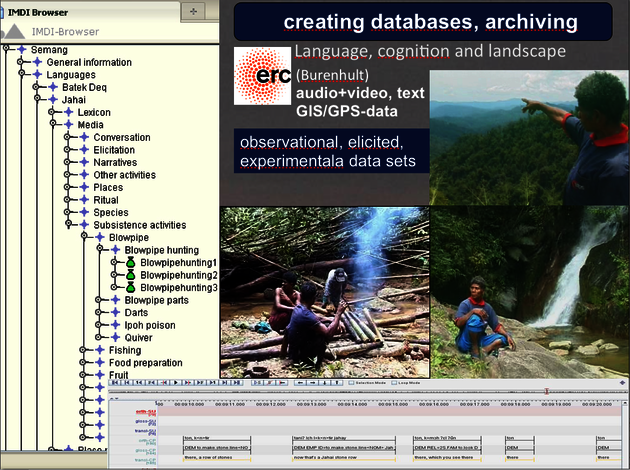Viewport: 630px width, 470px height.
Task: Click the play button in the player toolbar
Action: point(176,383)
